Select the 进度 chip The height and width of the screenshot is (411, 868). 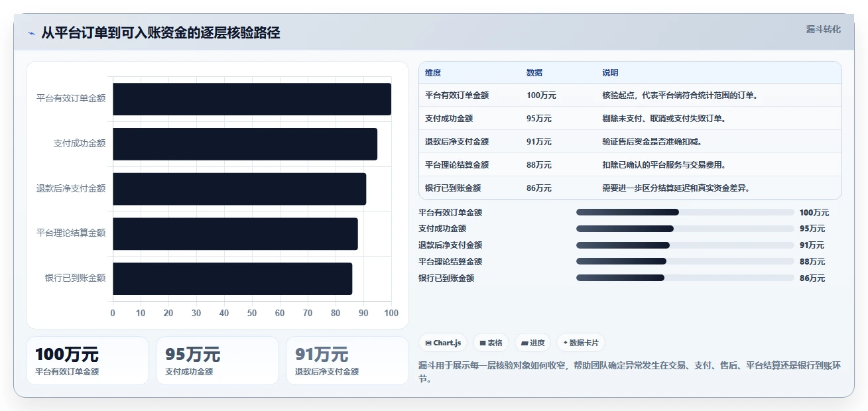533,343
